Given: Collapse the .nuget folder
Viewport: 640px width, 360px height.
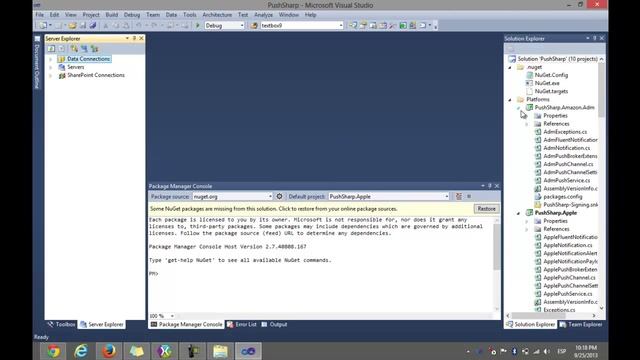Looking at the screenshot, I should [510, 67].
